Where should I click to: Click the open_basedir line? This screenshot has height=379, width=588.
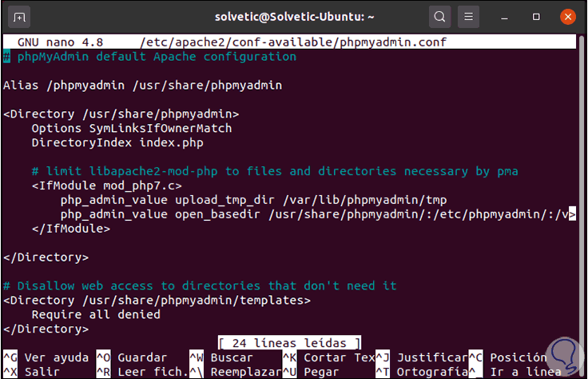(318, 214)
